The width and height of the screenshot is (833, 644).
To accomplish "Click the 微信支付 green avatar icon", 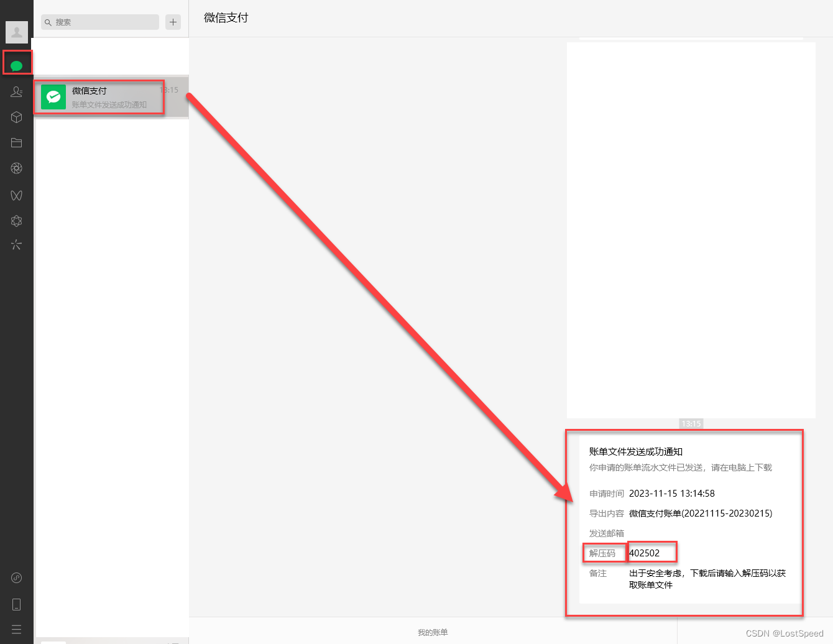I will pyautogui.click(x=53, y=97).
